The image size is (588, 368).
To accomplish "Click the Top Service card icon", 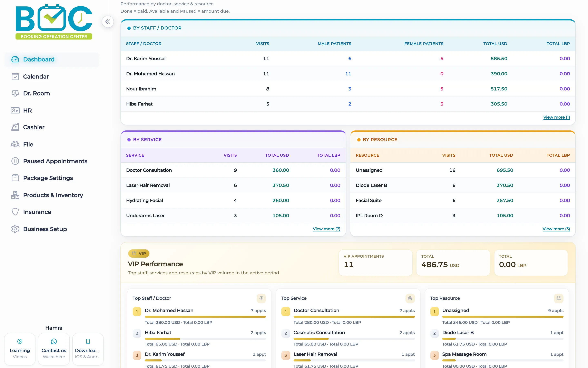I will (x=410, y=298).
